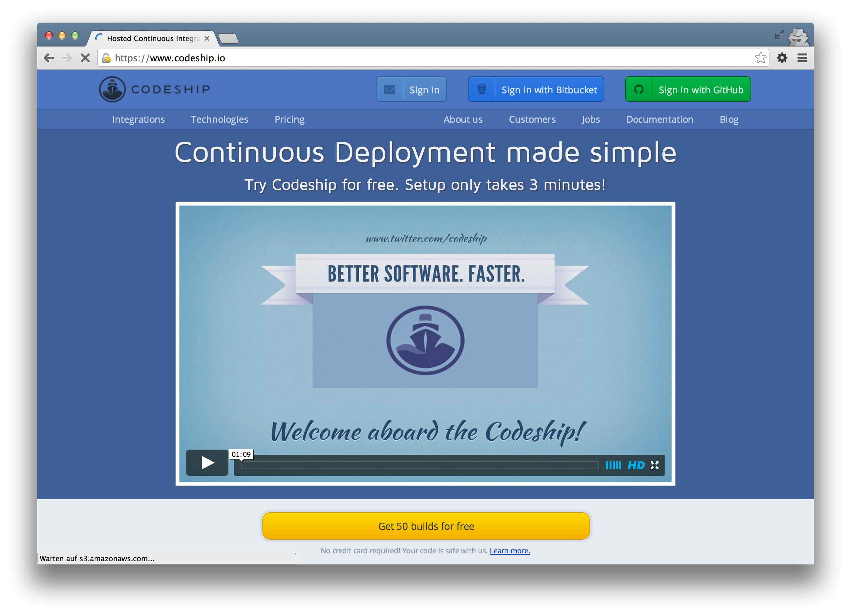
Task: Seek within the video progress bar
Action: pos(420,466)
